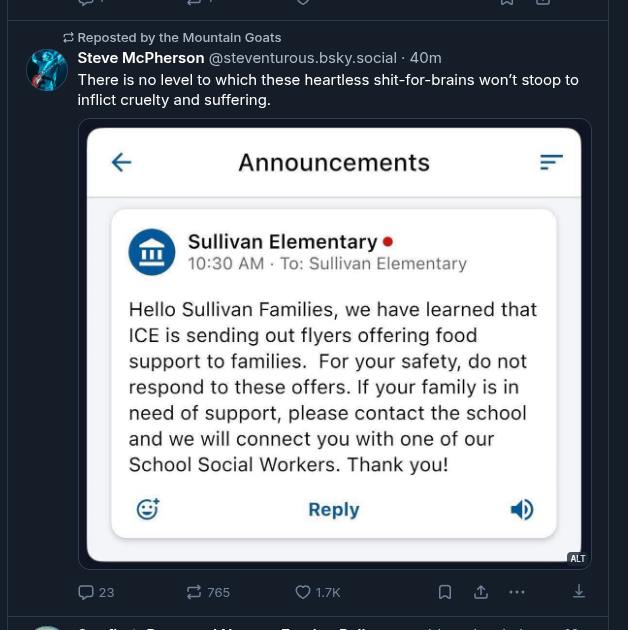Open replies via the comment icon showing 23
Image resolution: width=628 pixels, height=630 pixels.
click(x=87, y=592)
